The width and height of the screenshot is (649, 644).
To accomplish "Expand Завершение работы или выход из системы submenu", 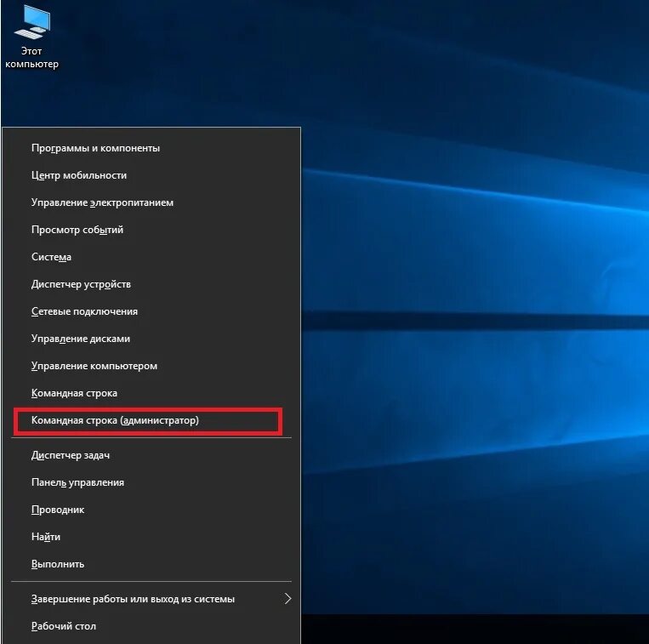I will [x=151, y=599].
